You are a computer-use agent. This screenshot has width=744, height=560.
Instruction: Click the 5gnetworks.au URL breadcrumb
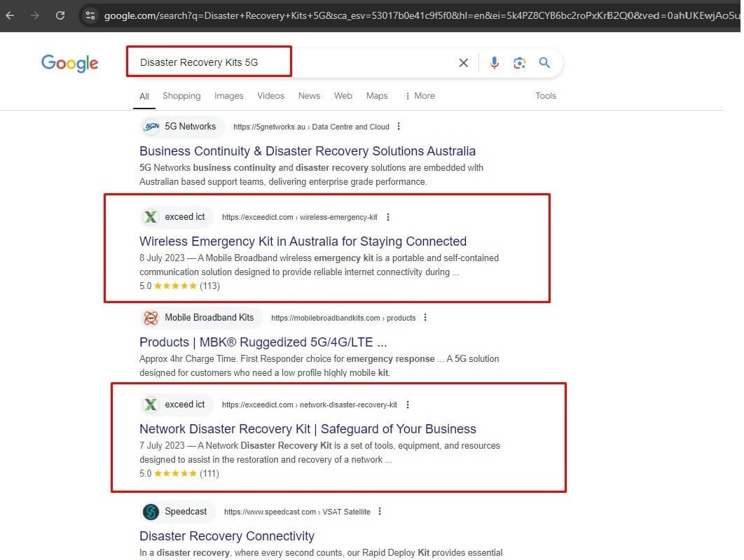(x=311, y=127)
